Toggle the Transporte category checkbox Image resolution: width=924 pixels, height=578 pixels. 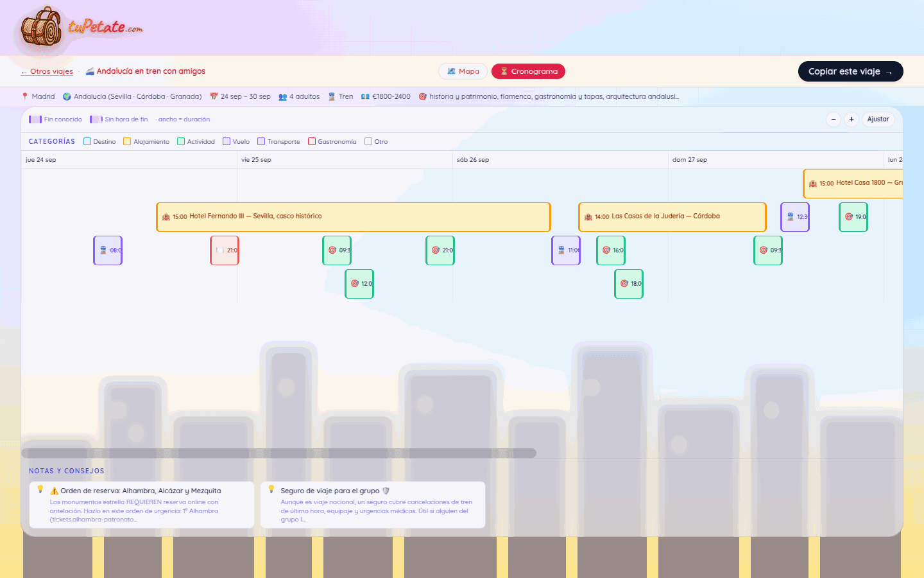(x=261, y=141)
